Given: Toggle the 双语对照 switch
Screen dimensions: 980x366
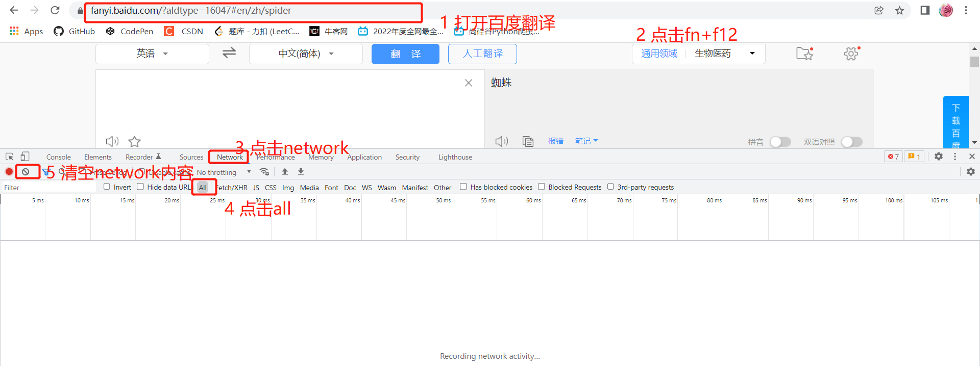Looking at the screenshot, I should (x=852, y=142).
